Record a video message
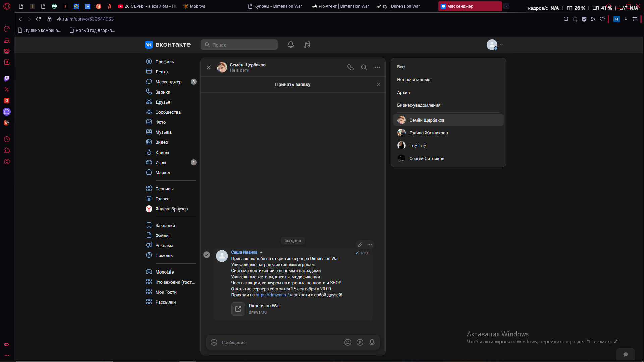The image size is (644, 362). click(x=360, y=342)
